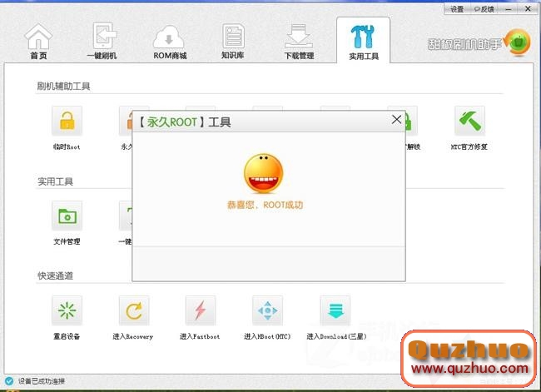This screenshot has width=541, height=392.
Task: Go to 知识库 tab
Action: pyautogui.click(x=233, y=42)
